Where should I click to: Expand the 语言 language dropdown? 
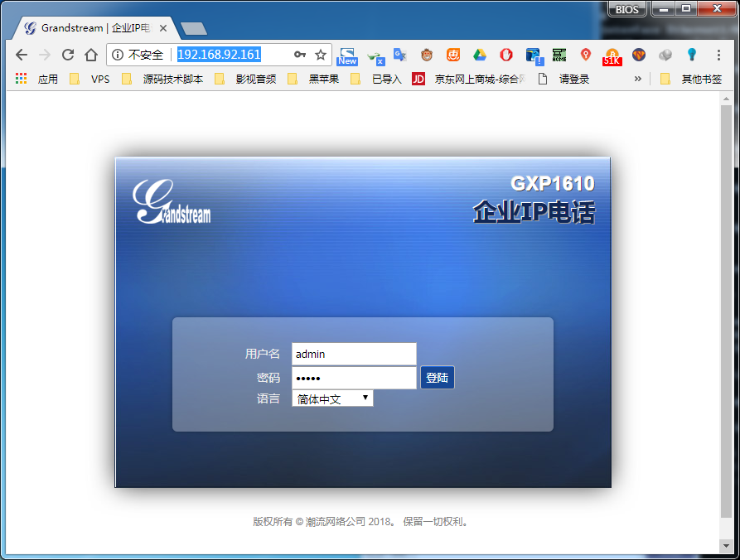pyautogui.click(x=332, y=398)
